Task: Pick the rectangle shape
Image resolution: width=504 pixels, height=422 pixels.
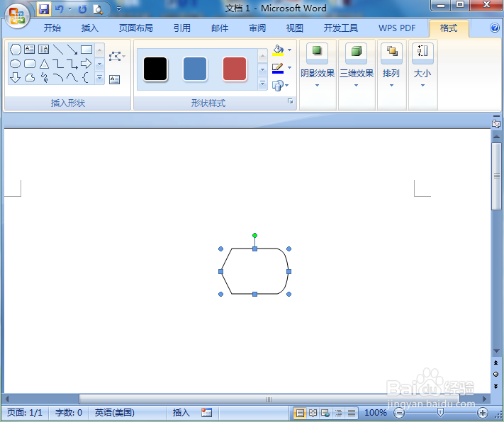Action: point(86,49)
